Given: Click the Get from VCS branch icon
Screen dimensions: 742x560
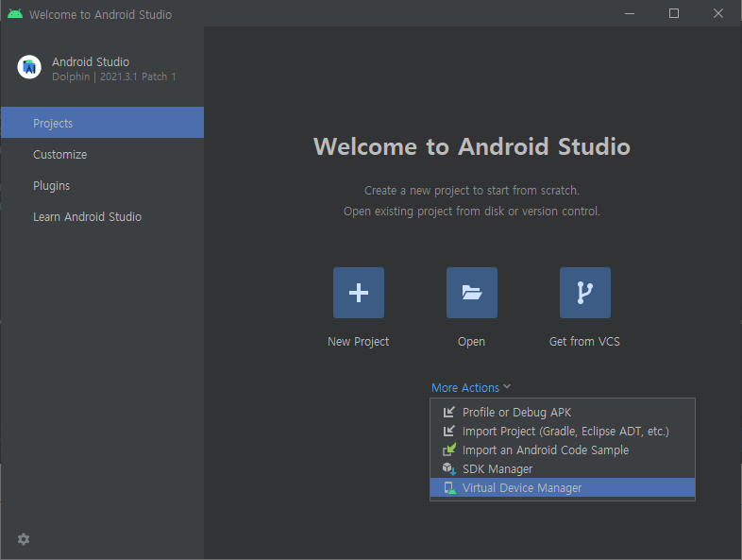Looking at the screenshot, I should [585, 293].
